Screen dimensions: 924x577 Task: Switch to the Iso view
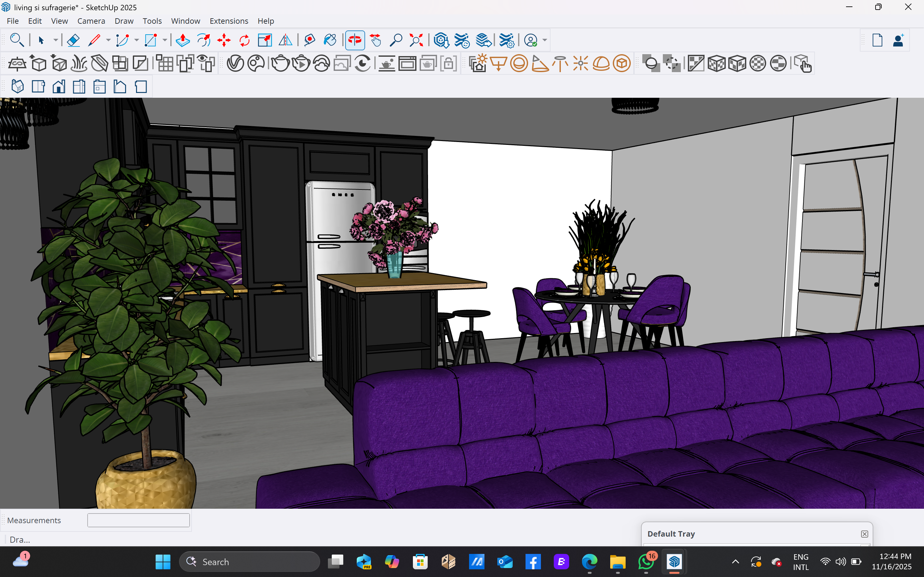point(18,87)
